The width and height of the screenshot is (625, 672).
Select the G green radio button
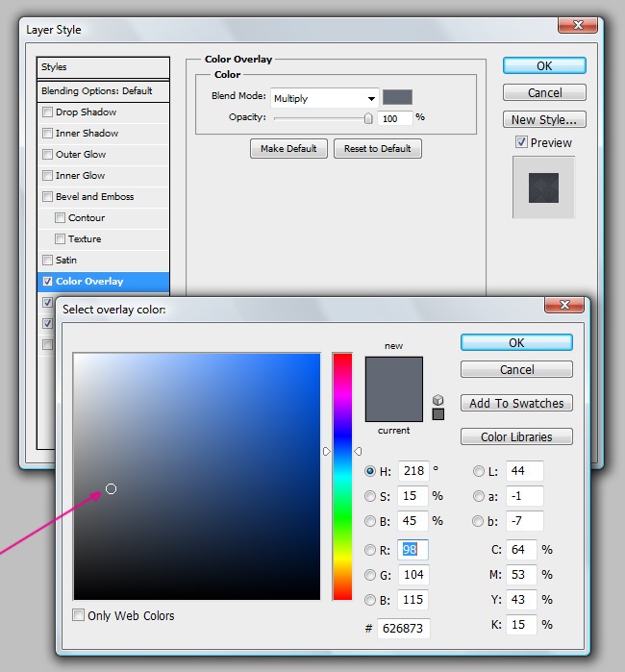370,575
